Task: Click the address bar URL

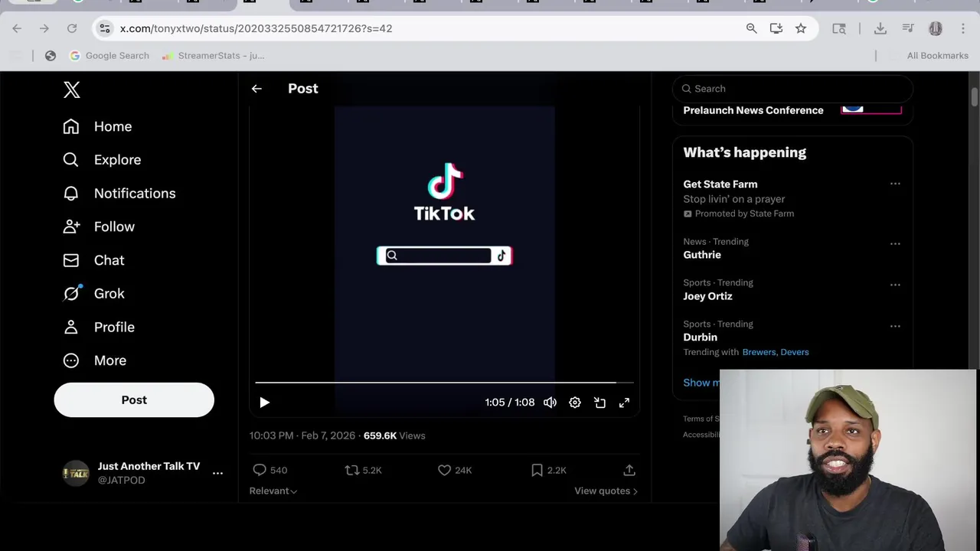Action: (256, 28)
